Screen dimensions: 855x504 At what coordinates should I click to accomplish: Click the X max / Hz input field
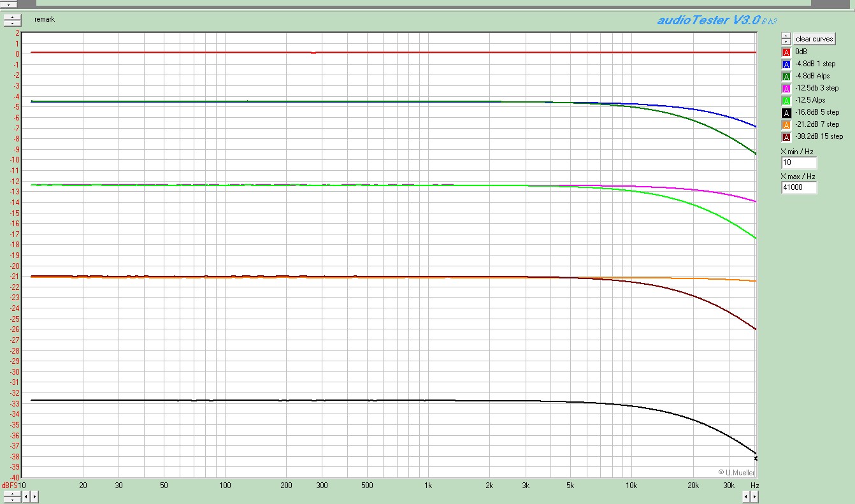click(x=799, y=187)
